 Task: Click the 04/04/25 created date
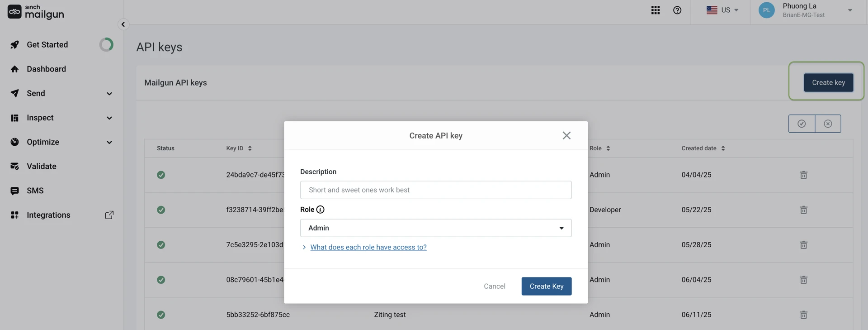pyautogui.click(x=696, y=175)
